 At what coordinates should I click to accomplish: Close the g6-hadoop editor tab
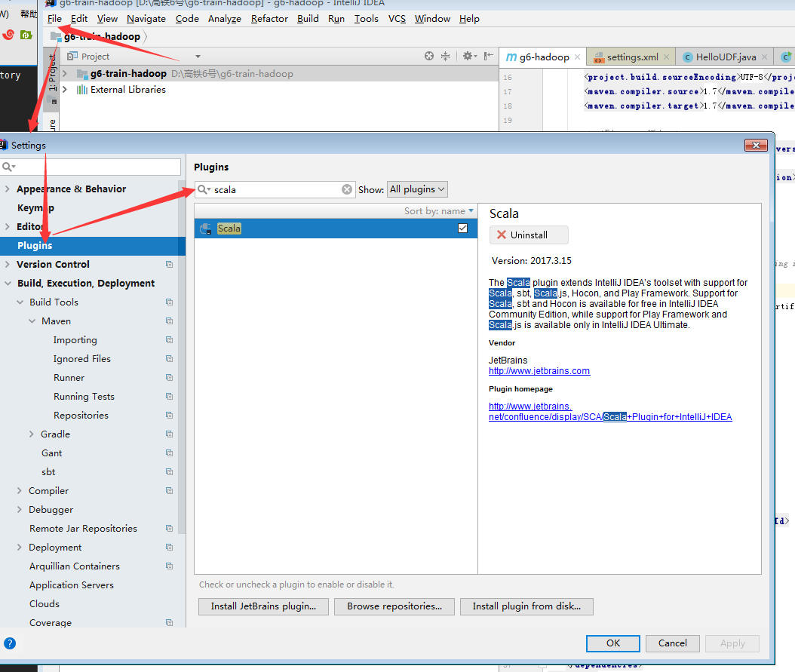point(577,57)
